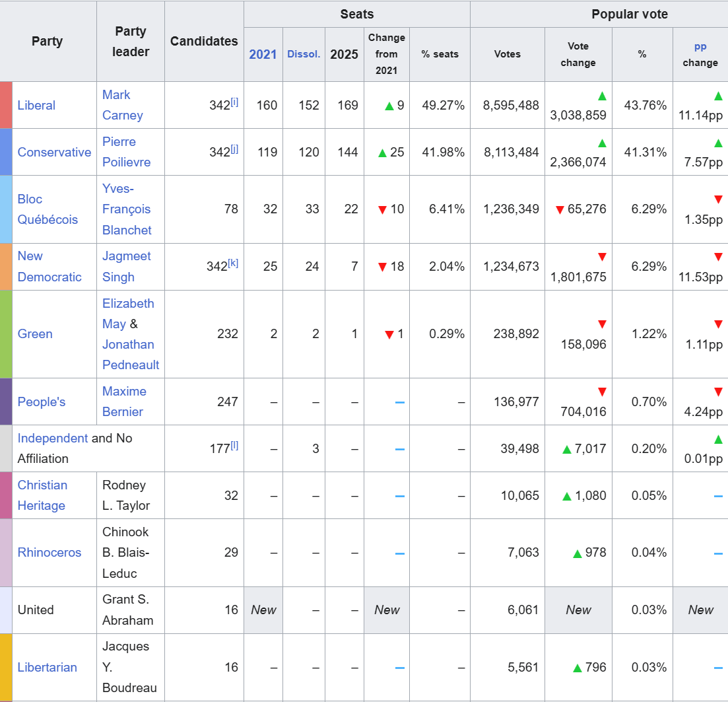Open the Rhinoceros party link
The image size is (728, 702).
(50, 552)
